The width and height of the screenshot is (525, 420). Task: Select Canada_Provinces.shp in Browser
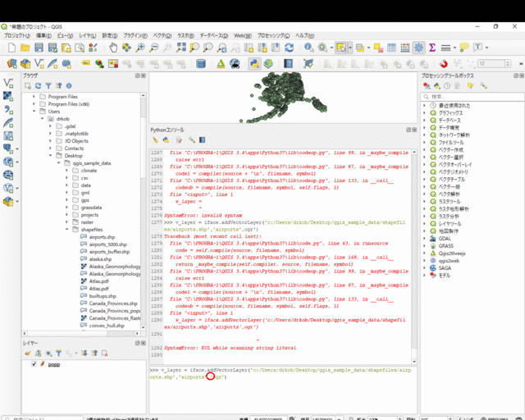[113, 304]
